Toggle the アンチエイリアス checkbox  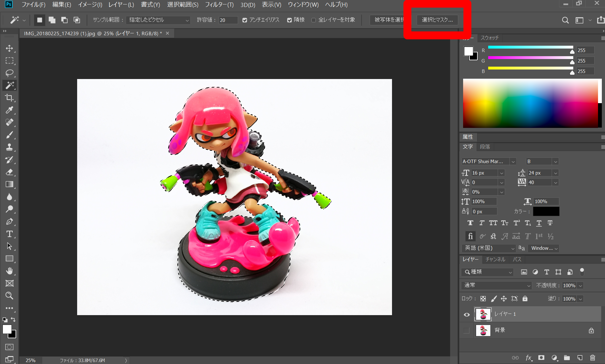(x=245, y=20)
